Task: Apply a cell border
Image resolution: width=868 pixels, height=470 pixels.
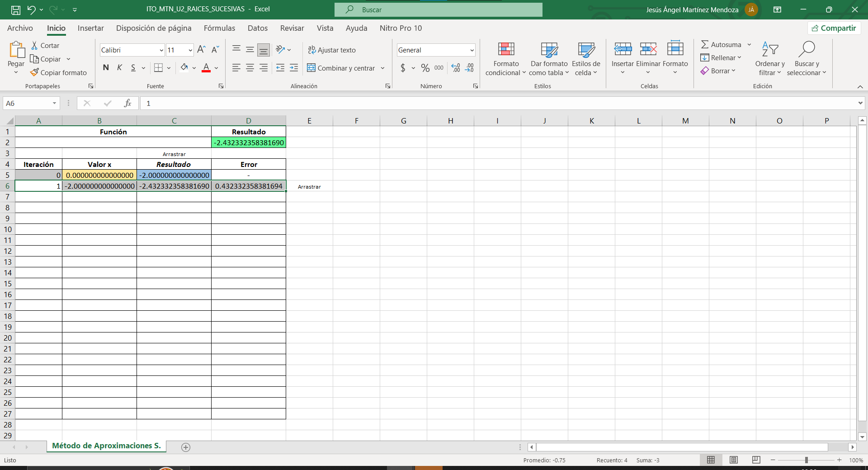Action: [x=158, y=68]
